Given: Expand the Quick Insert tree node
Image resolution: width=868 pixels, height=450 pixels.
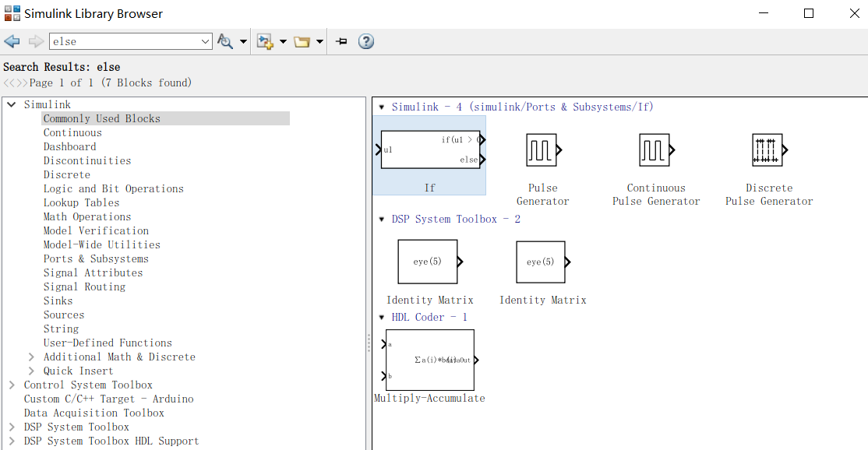Looking at the screenshot, I should pos(31,371).
